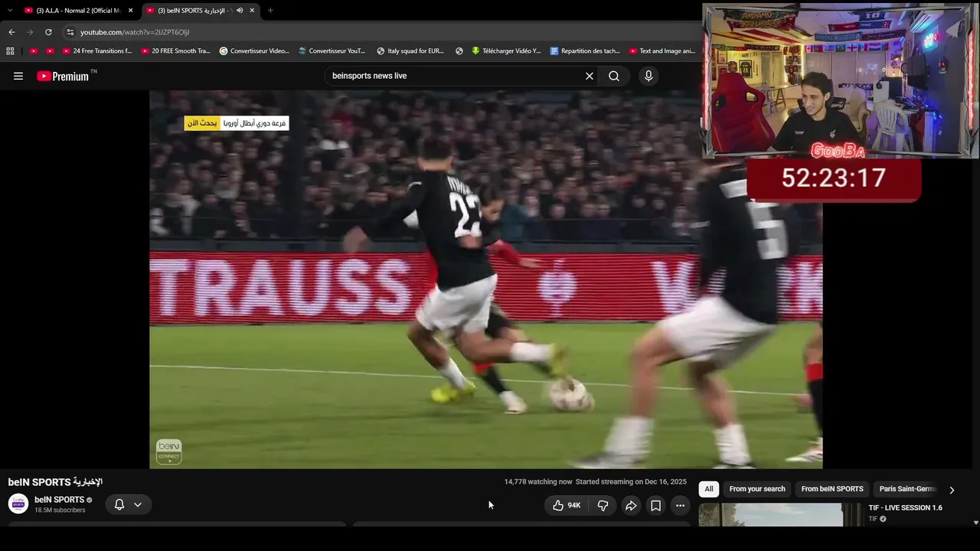This screenshot has width=980, height=551.
Task: Select the browser address bar URL
Action: pos(135,32)
